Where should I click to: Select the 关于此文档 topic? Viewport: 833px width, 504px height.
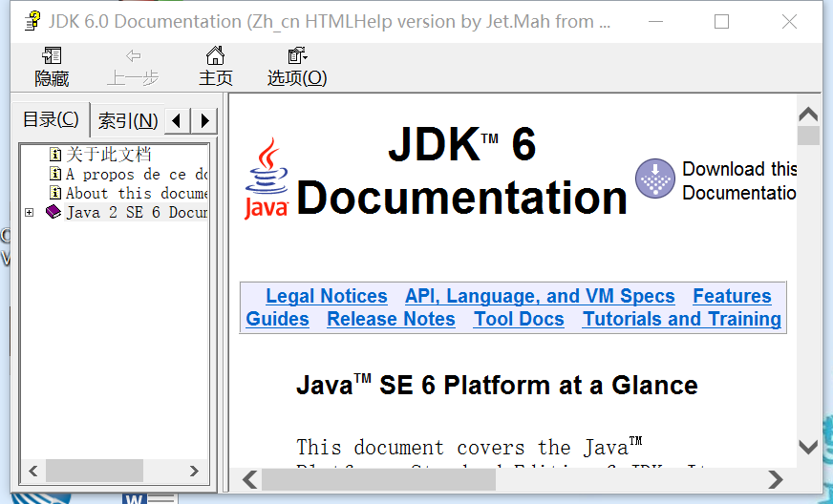tap(108, 155)
